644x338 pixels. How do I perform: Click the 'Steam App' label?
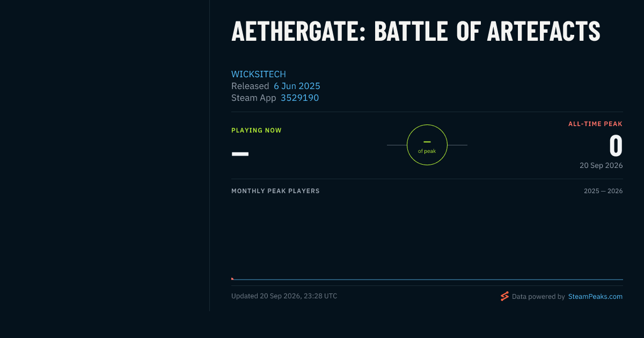[254, 98]
